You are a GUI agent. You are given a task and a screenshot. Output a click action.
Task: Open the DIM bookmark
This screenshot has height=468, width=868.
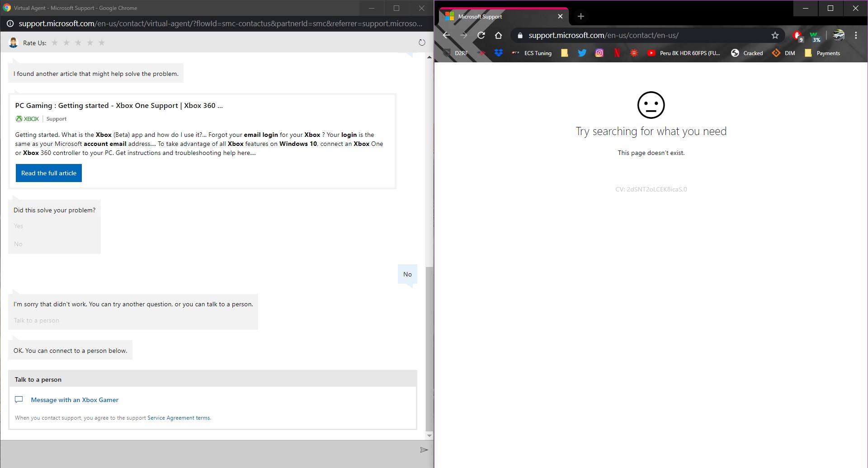click(783, 53)
